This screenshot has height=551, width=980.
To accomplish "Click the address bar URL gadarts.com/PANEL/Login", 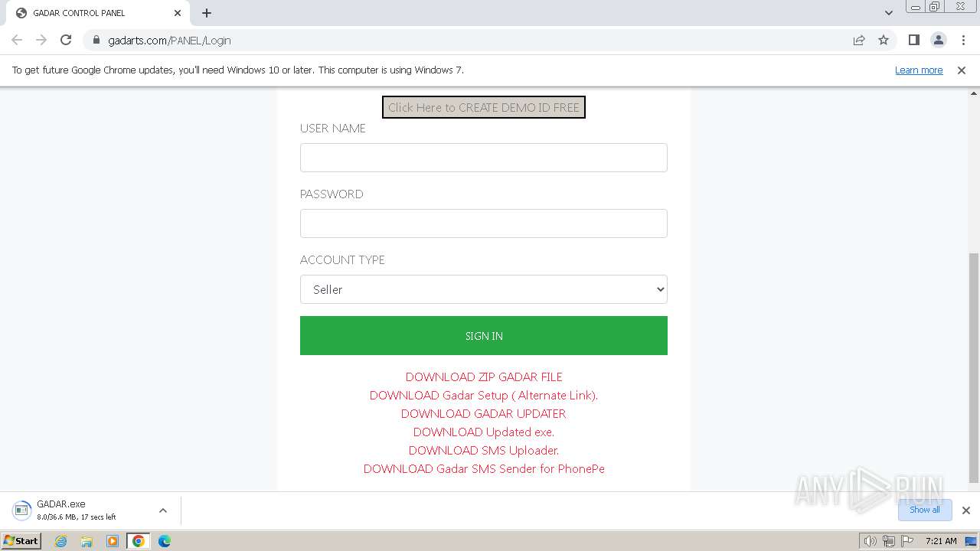I will 169,41.
